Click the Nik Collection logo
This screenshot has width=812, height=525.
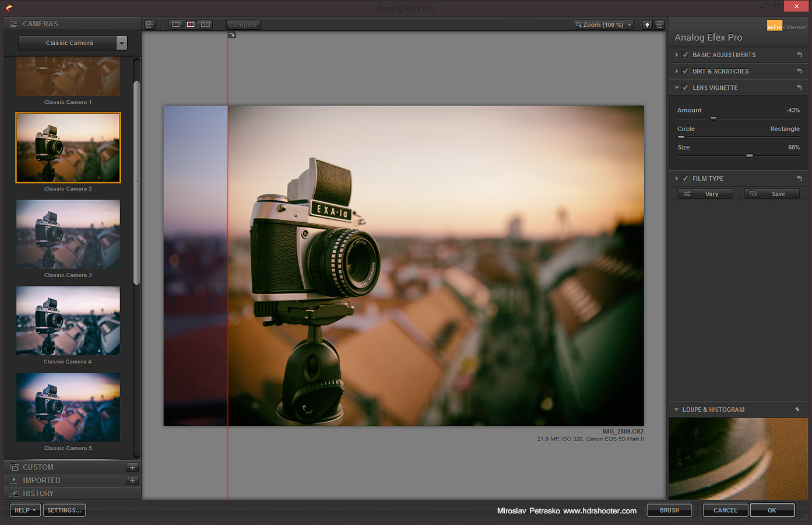pos(786,26)
